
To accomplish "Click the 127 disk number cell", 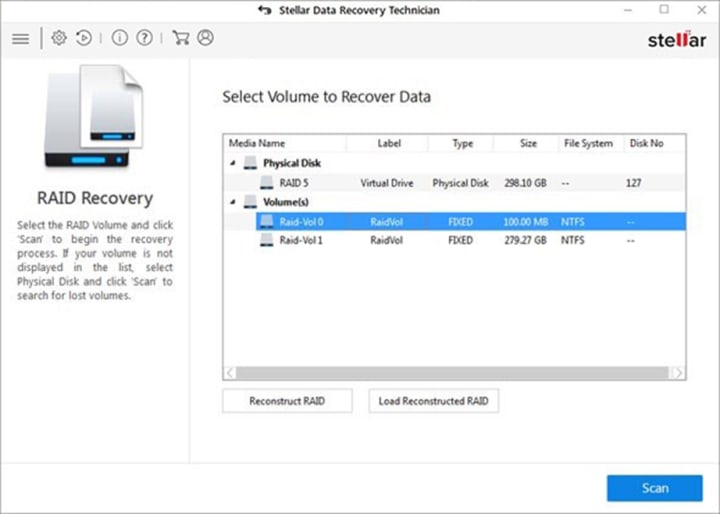I will [x=633, y=183].
